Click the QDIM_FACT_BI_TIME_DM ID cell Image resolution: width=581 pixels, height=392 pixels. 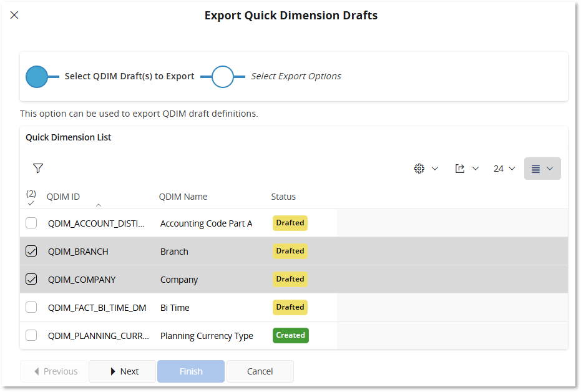(x=97, y=308)
